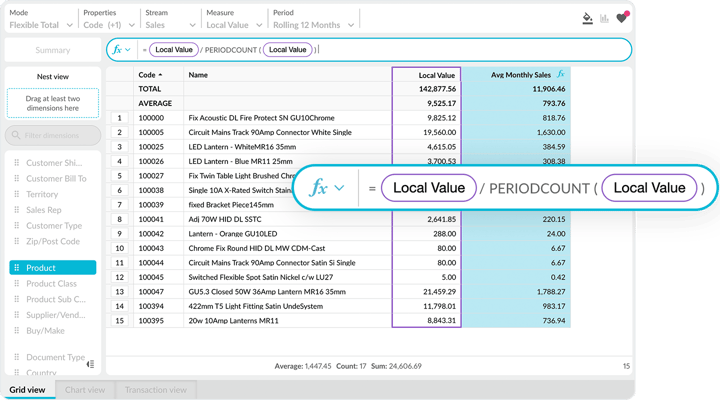
Task: Click Avg Monthly Sales cell 1,788.27
Action: point(516,292)
